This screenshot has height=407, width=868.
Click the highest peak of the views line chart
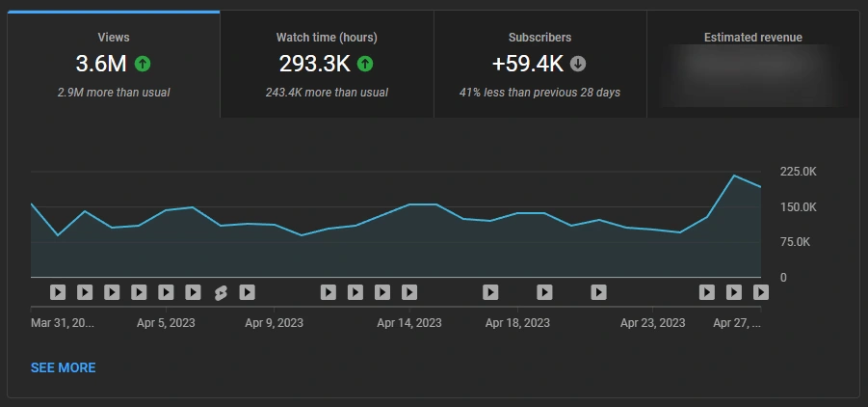click(x=734, y=176)
